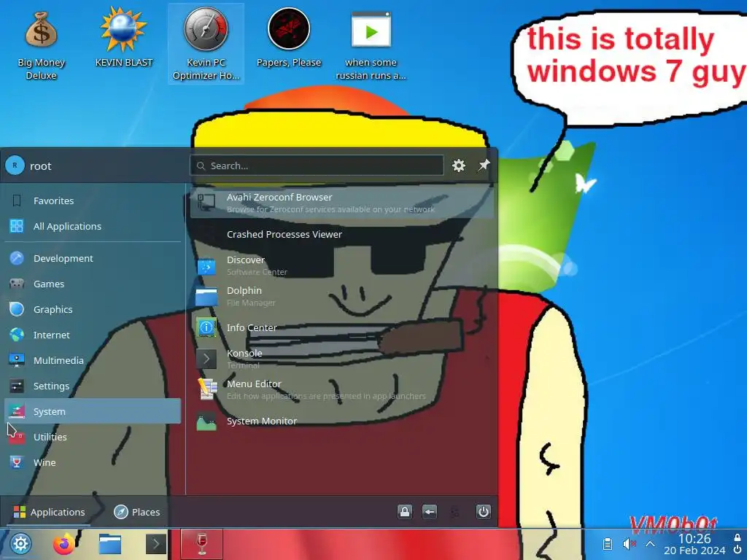
Task: Launch Discover Software Center
Action: pos(341,265)
